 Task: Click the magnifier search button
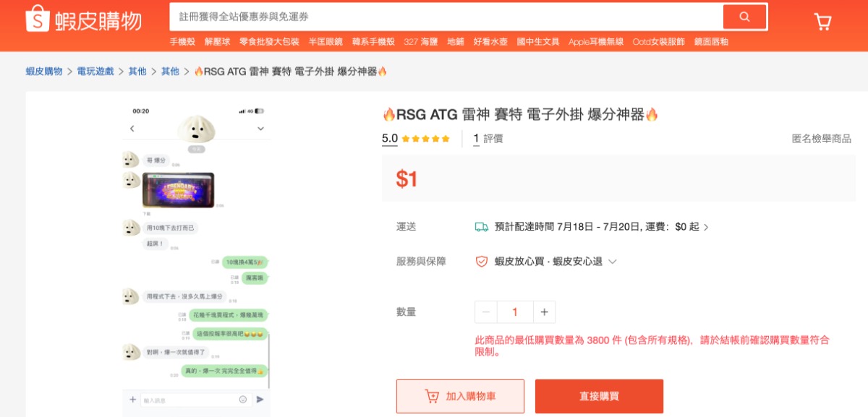pyautogui.click(x=744, y=17)
